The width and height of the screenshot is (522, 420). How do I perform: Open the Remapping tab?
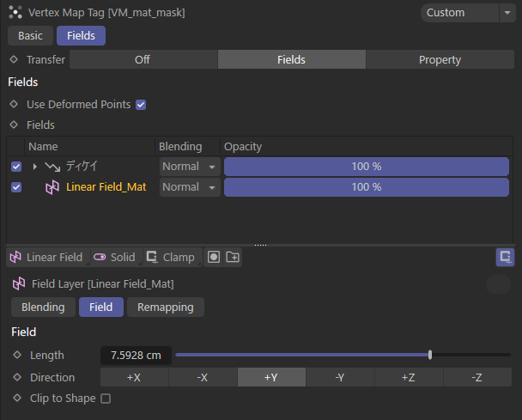[166, 307]
